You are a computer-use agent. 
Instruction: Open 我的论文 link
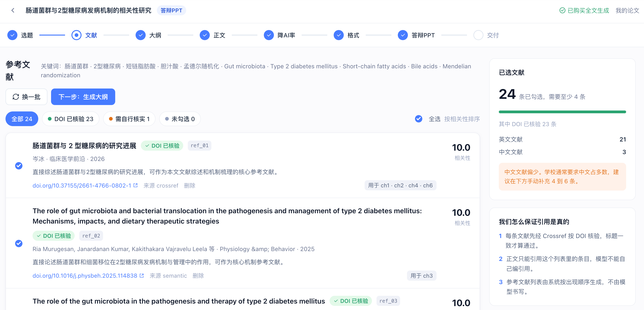coord(627,10)
